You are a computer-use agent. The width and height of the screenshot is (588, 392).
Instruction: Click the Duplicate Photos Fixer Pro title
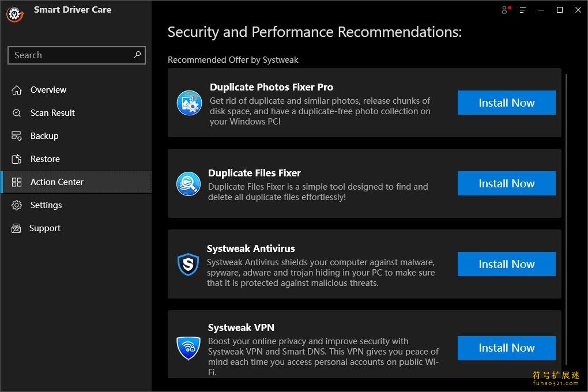(x=272, y=87)
